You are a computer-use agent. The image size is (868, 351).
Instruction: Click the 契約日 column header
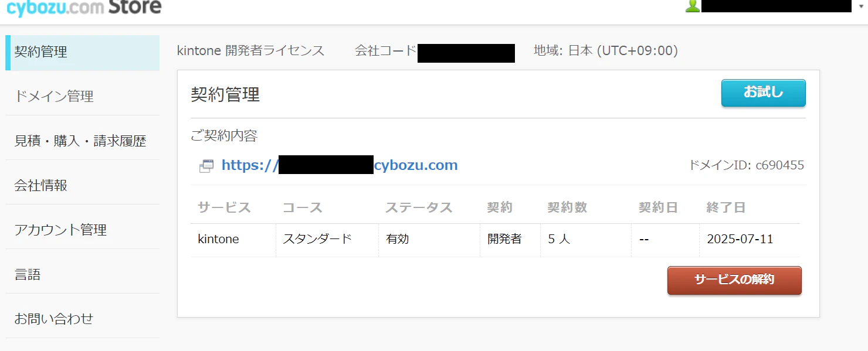click(659, 207)
